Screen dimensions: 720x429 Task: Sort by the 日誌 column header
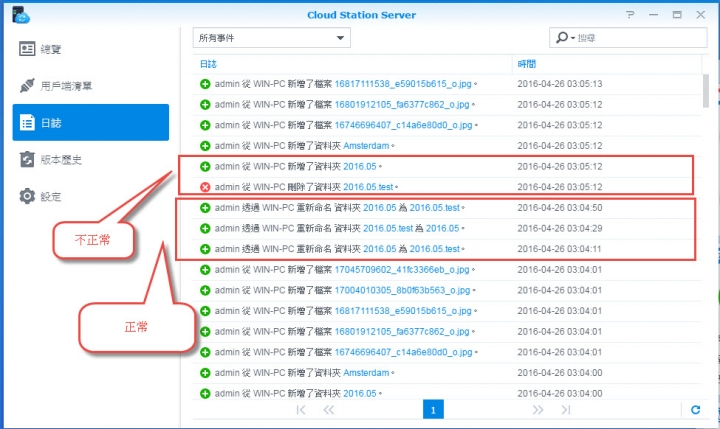pos(208,64)
